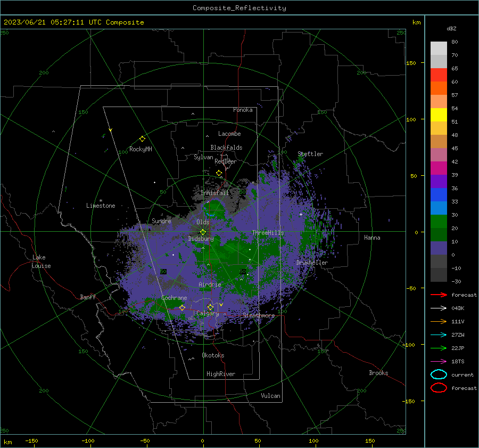
Task: Select the yellow 51-54 dBZ swatch
Action: coord(439,115)
